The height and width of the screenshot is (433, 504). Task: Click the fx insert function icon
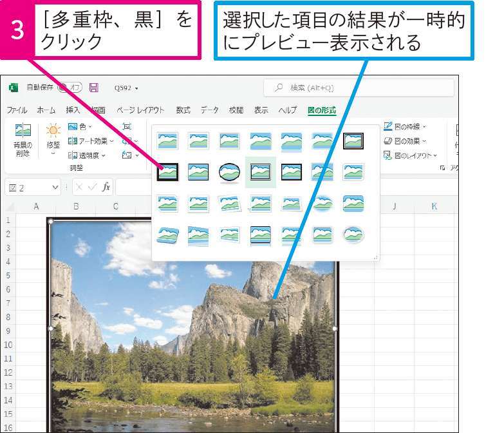click(106, 187)
